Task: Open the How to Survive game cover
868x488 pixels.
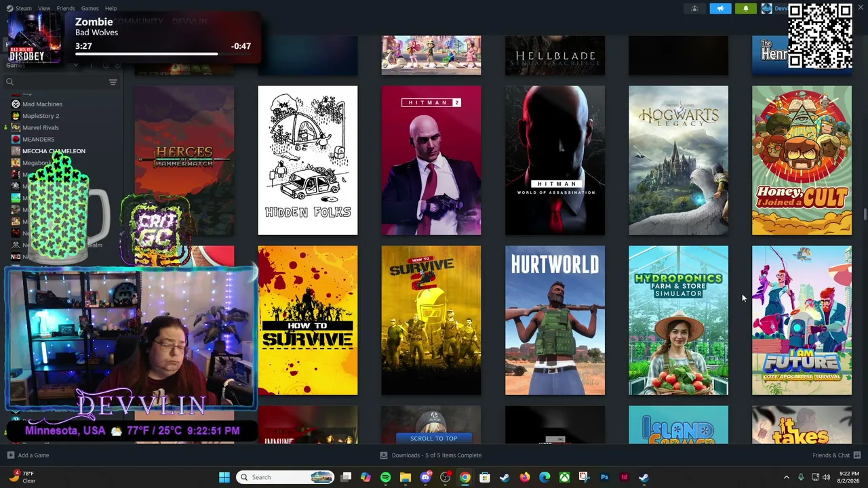Action: [x=308, y=320]
